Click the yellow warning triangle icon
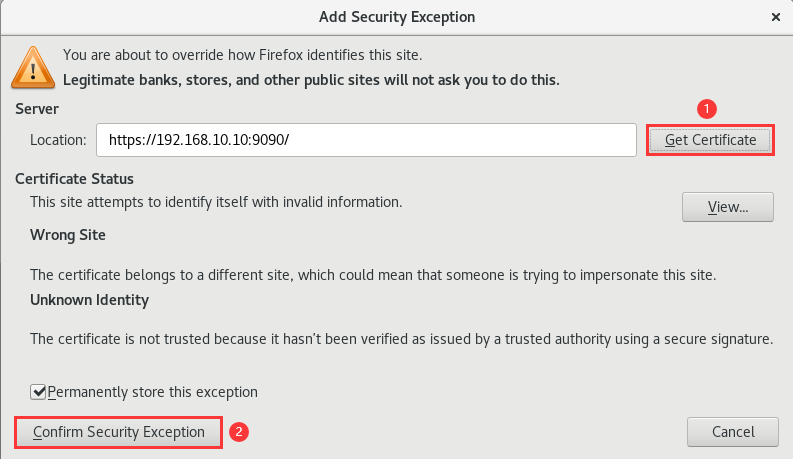Viewport: 793px width, 459px height. click(x=30, y=66)
